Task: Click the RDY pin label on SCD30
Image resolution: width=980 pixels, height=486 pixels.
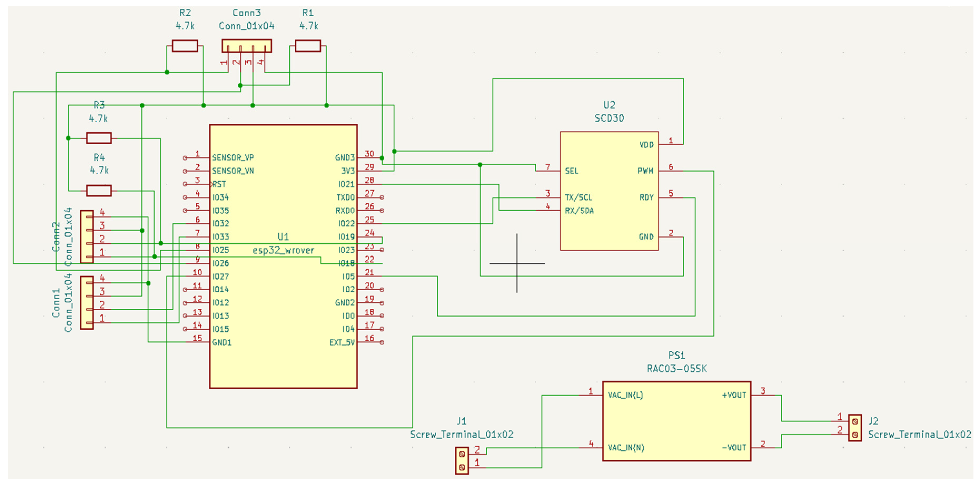Action: (x=646, y=198)
